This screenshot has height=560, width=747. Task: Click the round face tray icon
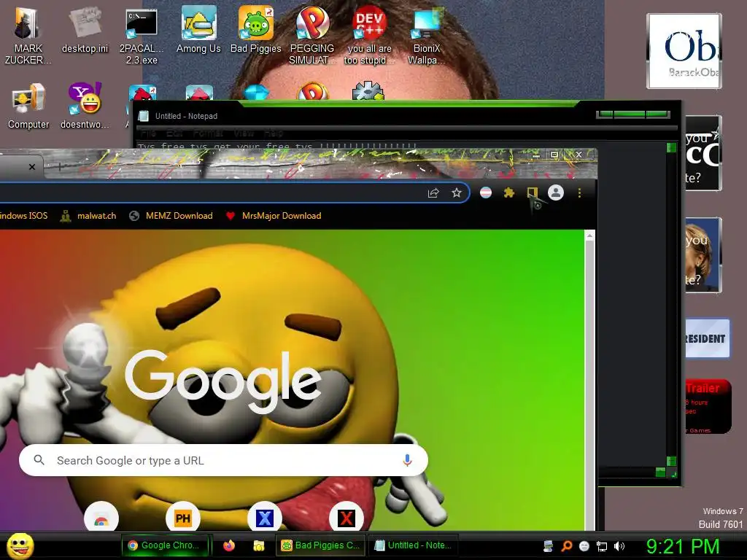(x=584, y=546)
